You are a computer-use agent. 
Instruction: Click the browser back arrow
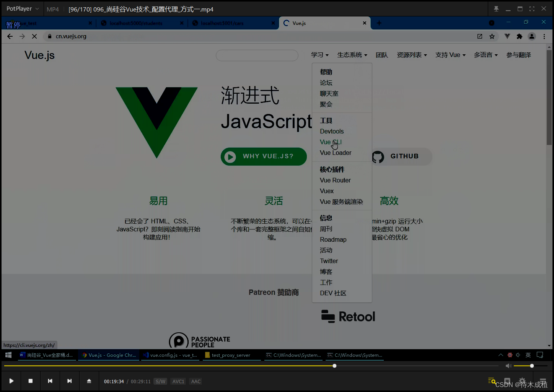click(x=10, y=36)
